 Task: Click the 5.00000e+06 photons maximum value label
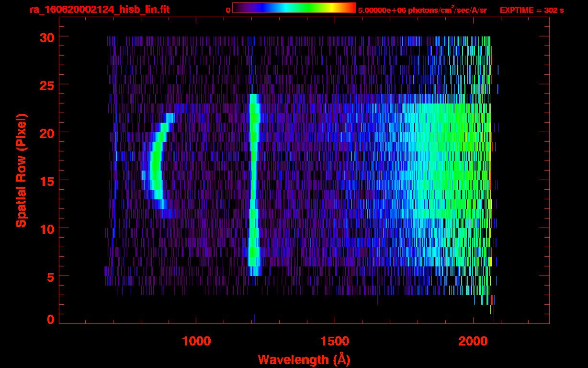click(x=422, y=10)
